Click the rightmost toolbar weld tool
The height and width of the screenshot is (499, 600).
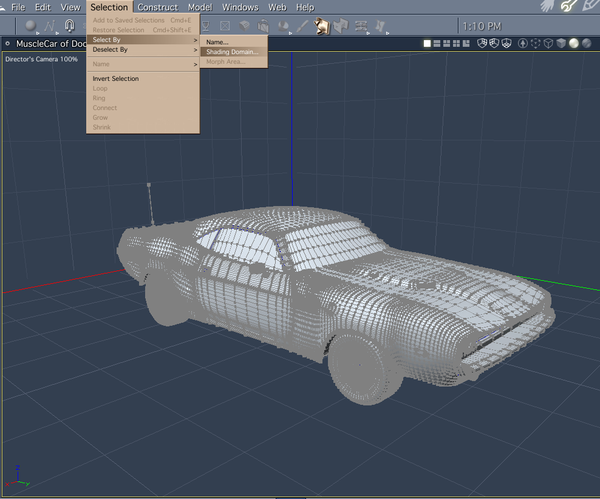[x=380, y=26]
